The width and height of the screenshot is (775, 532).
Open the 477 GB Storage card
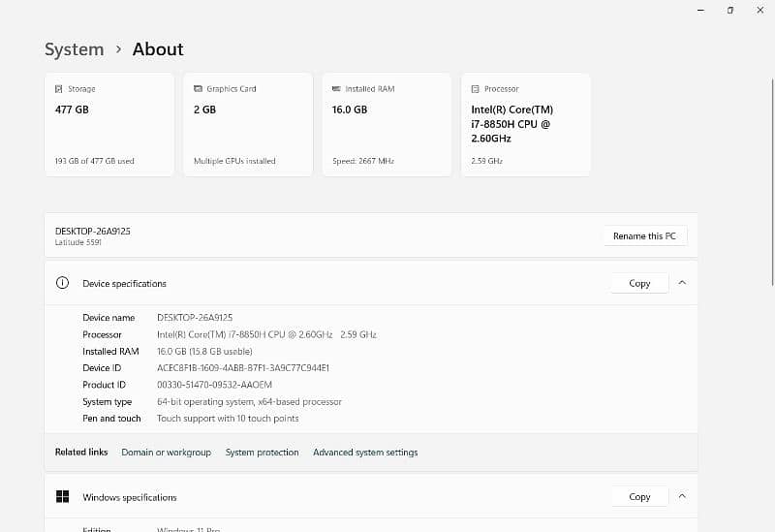(109, 125)
